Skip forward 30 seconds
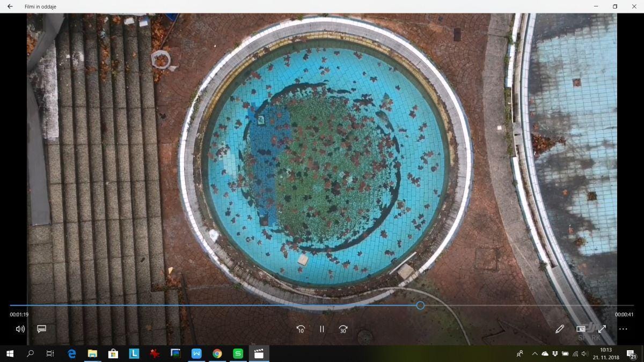Screen dimensions: 644x362 point(343,329)
